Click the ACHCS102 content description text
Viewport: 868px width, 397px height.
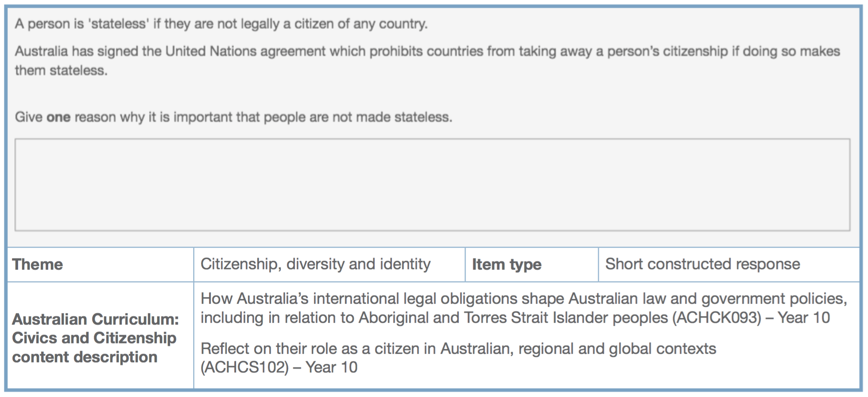tap(458, 358)
